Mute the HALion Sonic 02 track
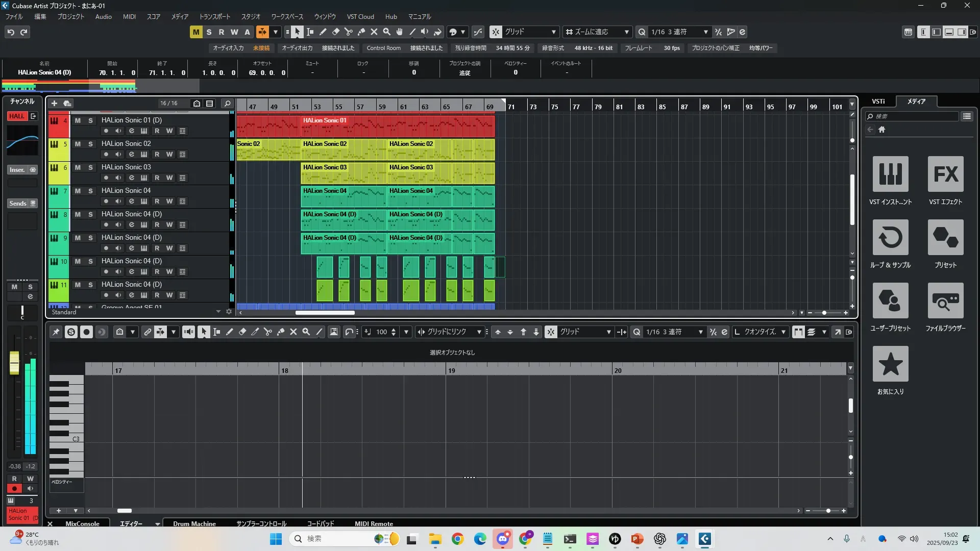This screenshot has width=980, height=551. pyautogui.click(x=78, y=144)
